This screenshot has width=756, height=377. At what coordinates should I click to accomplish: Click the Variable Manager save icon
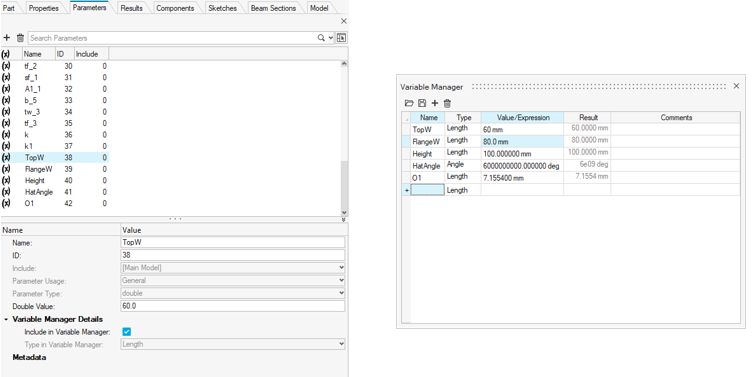click(x=422, y=103)
